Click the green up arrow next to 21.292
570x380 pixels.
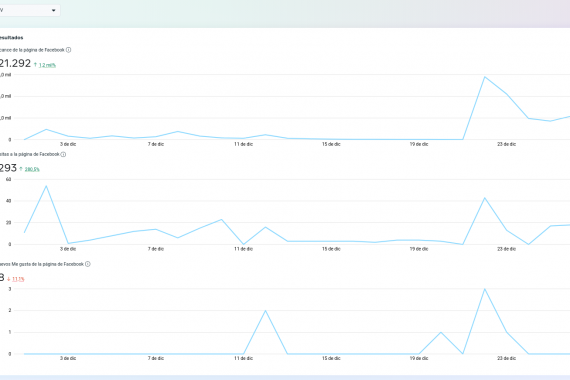(x=35, y=65)
